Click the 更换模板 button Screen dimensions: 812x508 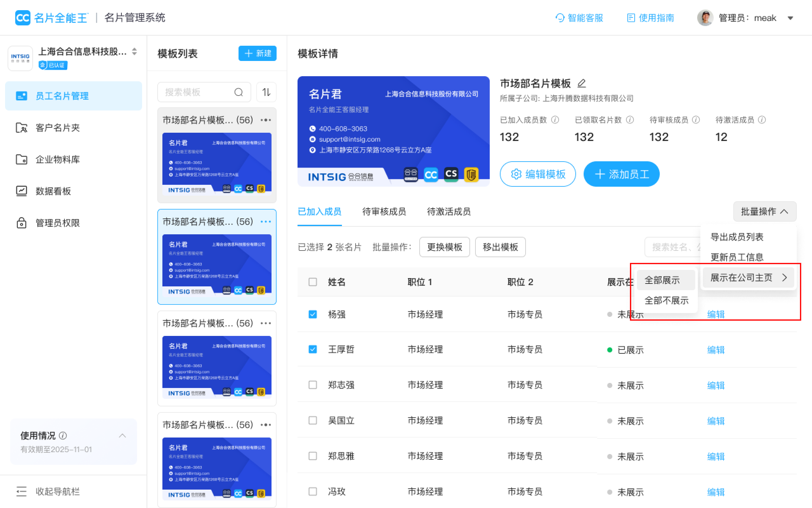point(445,247)
